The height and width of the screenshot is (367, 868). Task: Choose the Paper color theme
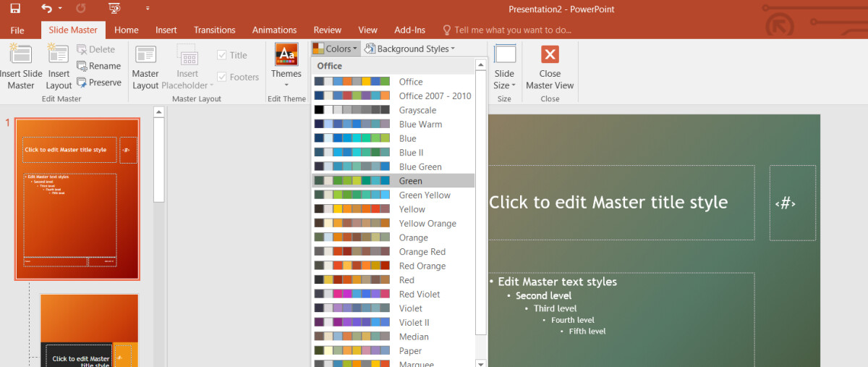(393, 350)
